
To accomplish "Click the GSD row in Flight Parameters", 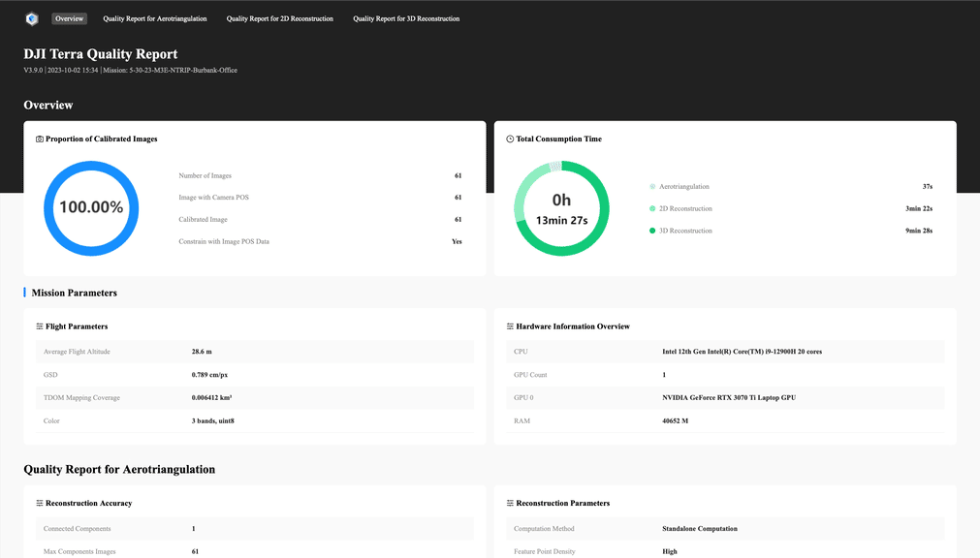I will 255,375.
